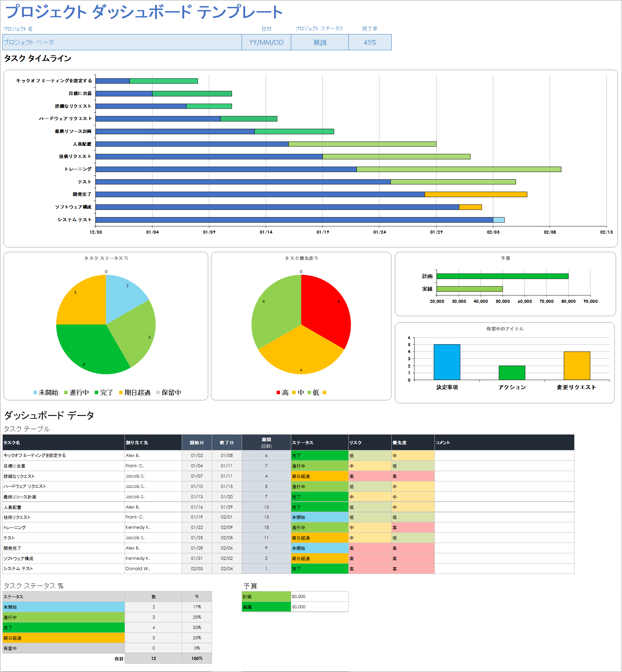This screenshot has height=672, width=622.
Task: Click the 合計 total count 12 cell
Action: coord(154,659)
